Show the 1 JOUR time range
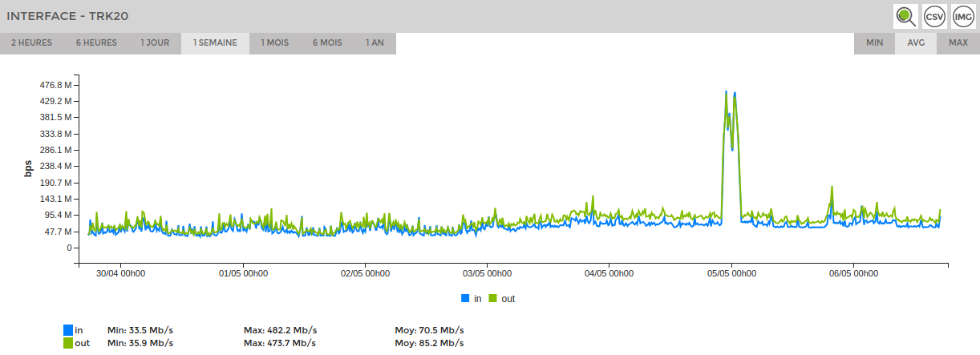 (155, 43)
